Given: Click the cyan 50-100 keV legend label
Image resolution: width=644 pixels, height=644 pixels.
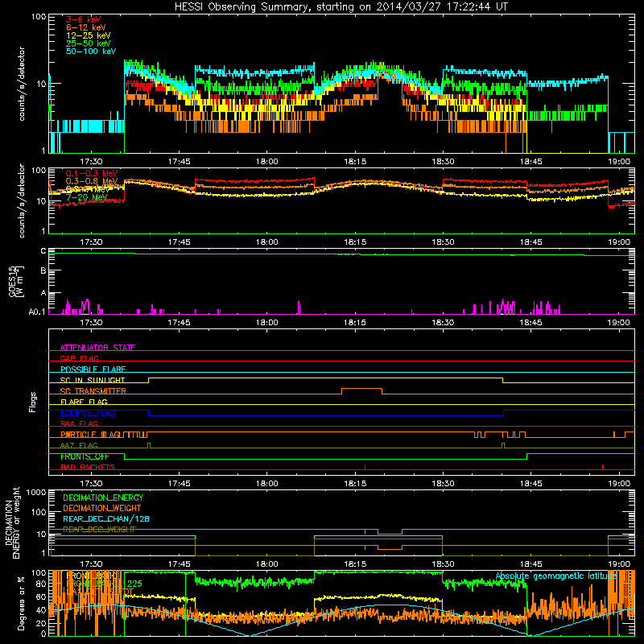Looking at the screenshot, I should point(91,52).
